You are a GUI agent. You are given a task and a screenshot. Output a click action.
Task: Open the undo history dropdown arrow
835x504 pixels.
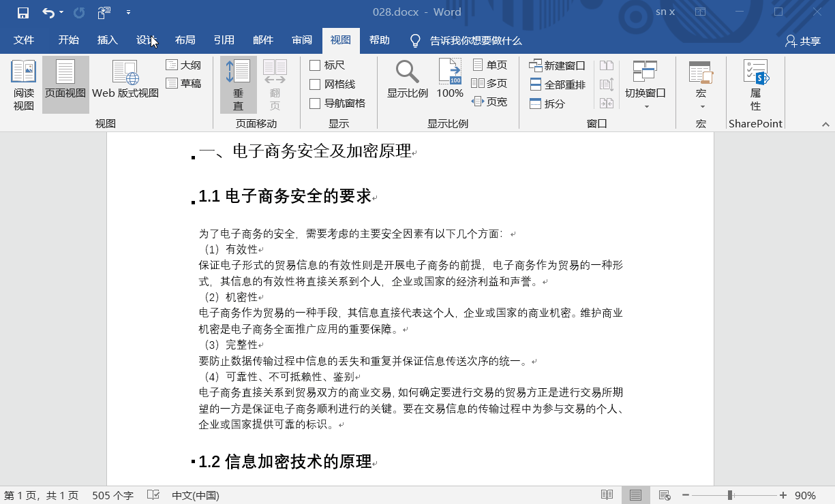pyautogui.click(x=61, y=12)
